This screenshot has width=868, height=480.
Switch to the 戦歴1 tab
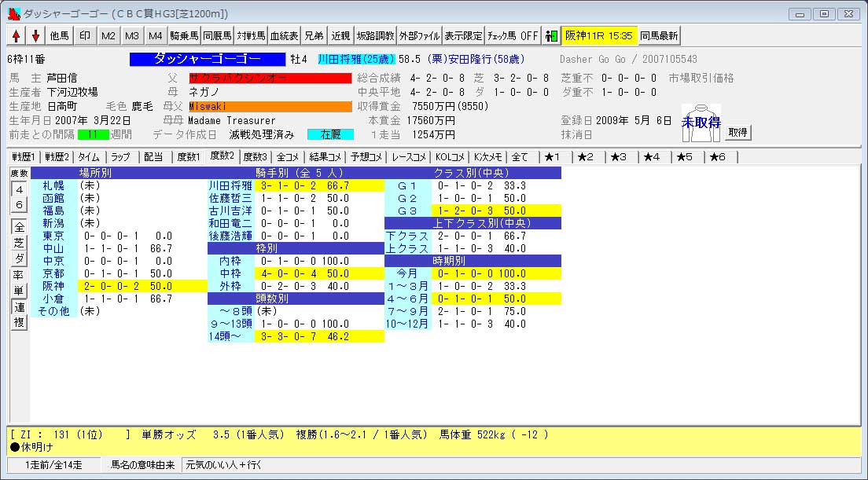point(24,156)
